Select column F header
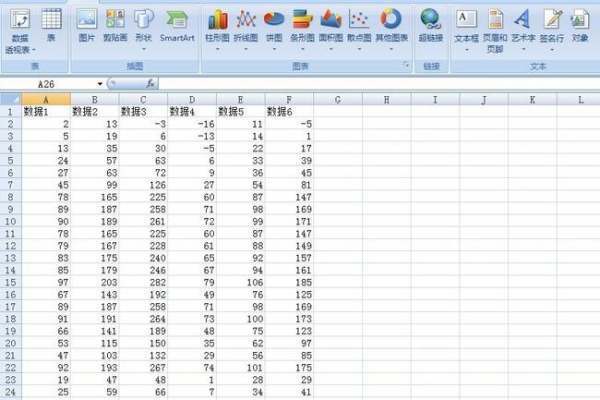600x400 pixels. pos(289,100)
